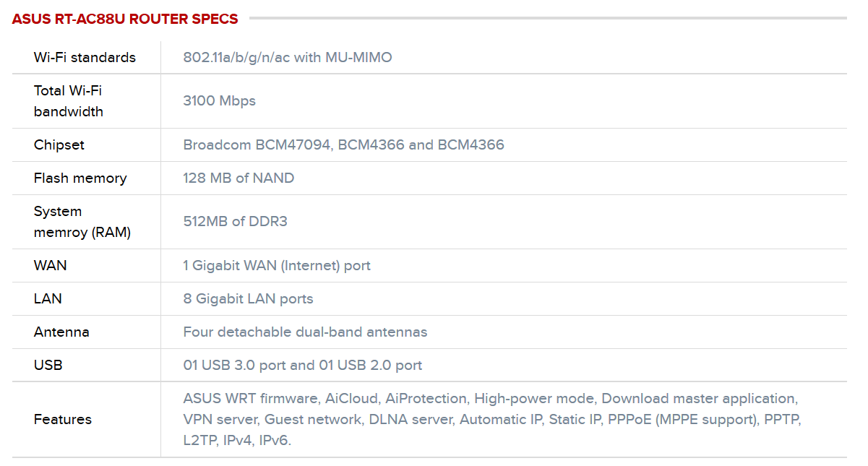Select the Total Wi-Fi bandwidth label

pyautogui.click(x=69, y=101)
